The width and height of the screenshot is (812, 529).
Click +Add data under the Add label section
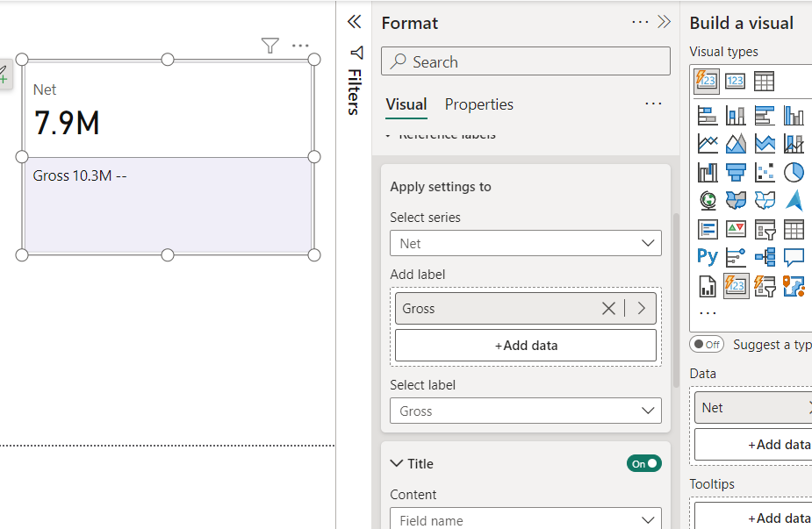click(x=526, y=346)
